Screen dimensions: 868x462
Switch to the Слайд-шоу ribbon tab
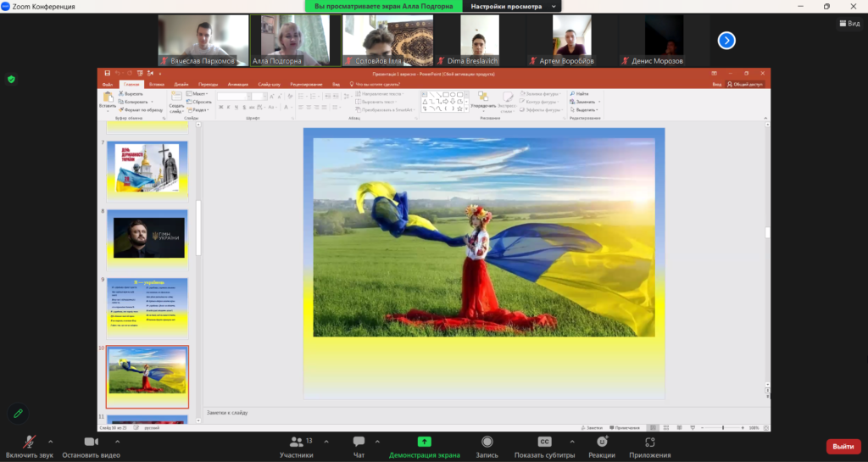[x=269, y=85]
